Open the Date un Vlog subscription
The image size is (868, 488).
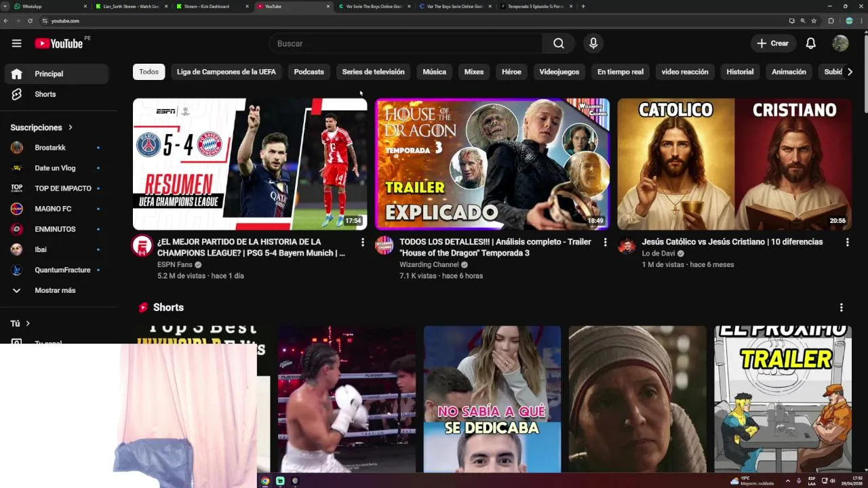pos(56,168)
